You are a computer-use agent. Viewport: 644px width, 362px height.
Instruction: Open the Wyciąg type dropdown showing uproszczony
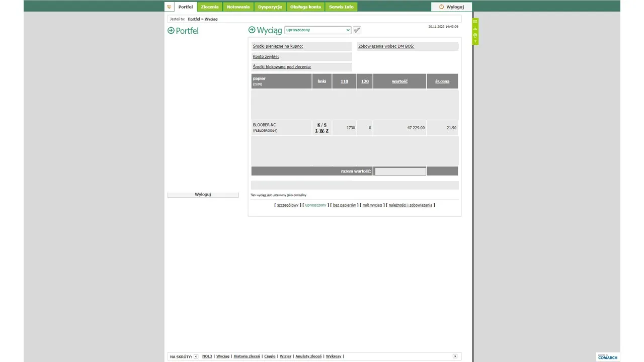pos(317,30)
